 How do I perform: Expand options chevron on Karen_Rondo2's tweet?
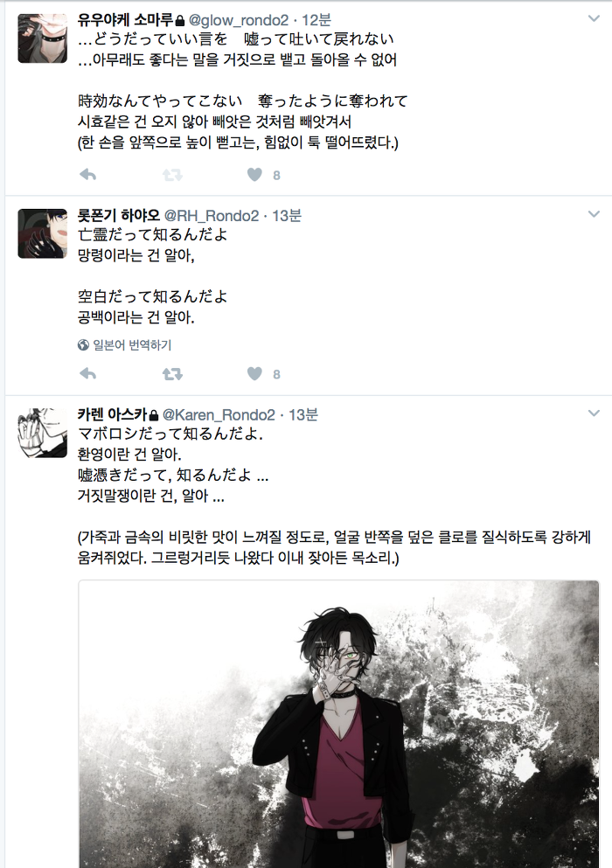594,413
